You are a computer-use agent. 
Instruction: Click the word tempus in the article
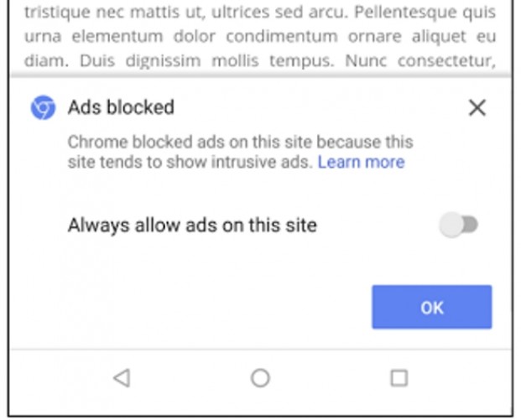click(302, 61)
